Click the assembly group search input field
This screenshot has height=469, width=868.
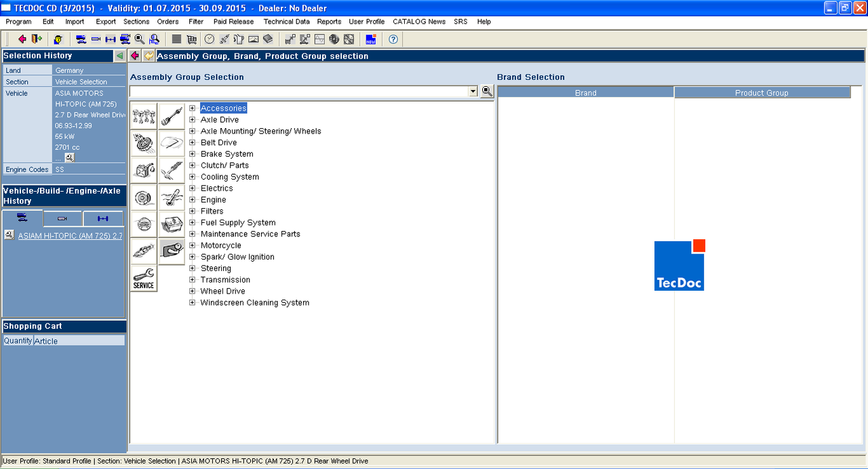(x=299, y=91)
